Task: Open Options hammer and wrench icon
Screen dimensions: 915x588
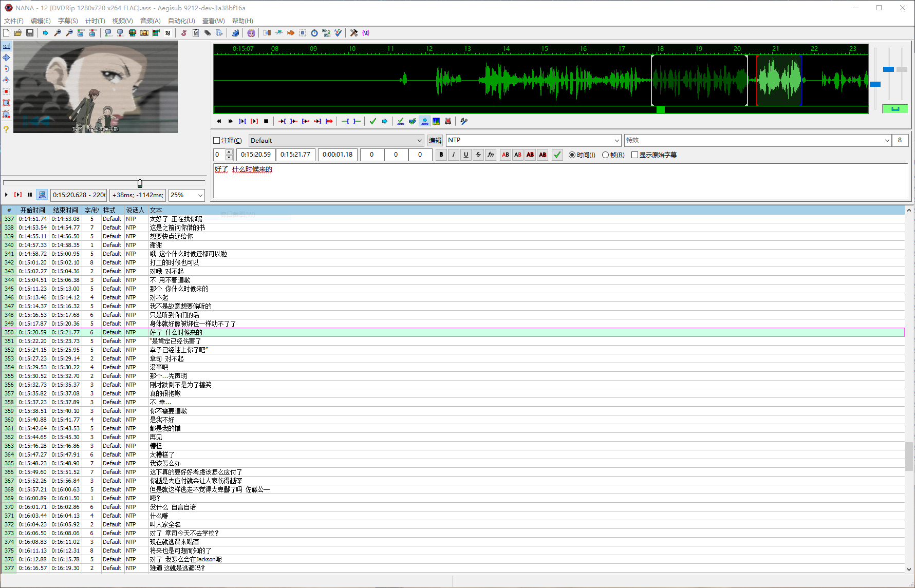Action: tap(354, 33)
